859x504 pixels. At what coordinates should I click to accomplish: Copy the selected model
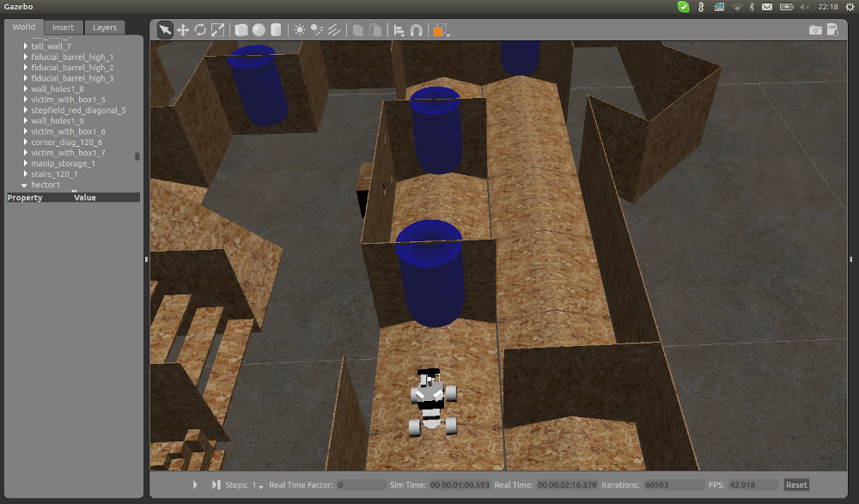[357, 29]
